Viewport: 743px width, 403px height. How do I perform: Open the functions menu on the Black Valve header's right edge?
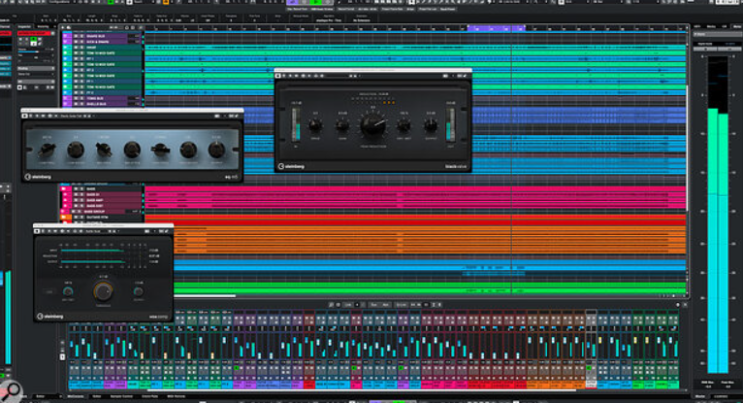(467, 75)
